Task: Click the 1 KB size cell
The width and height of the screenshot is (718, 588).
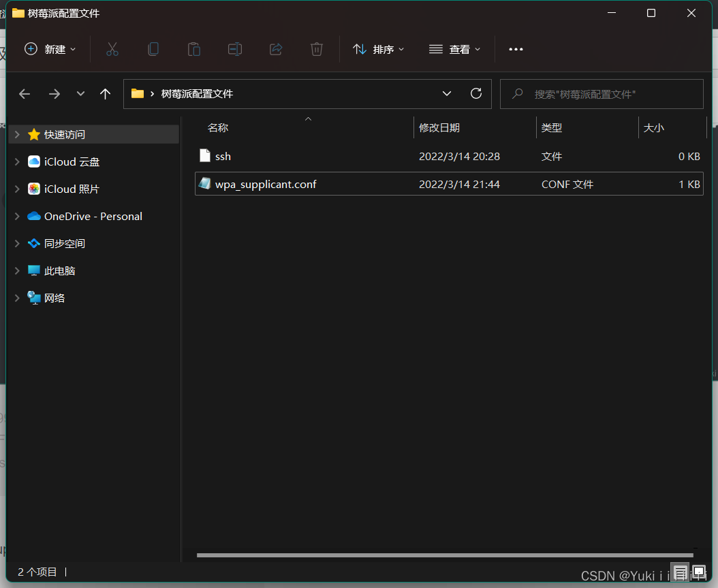Action: 689,184
